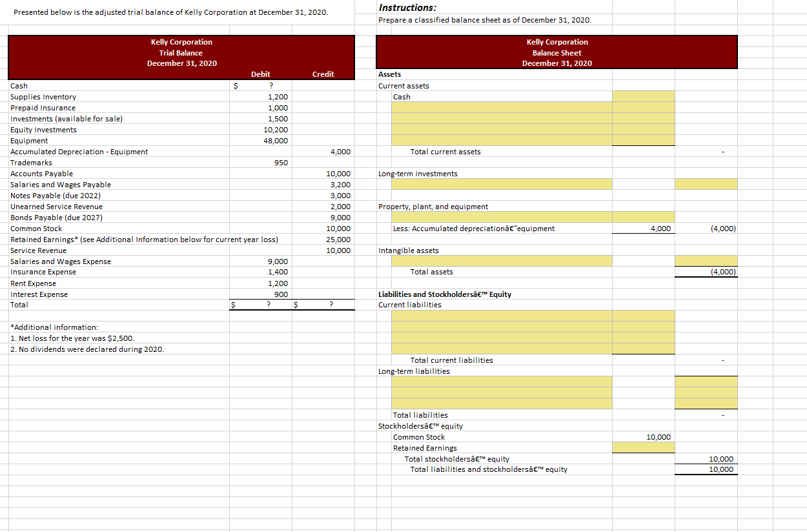Select the Total row of the trial balance
Viewport: 807px width, 532px height.
[x=19, y=305]
